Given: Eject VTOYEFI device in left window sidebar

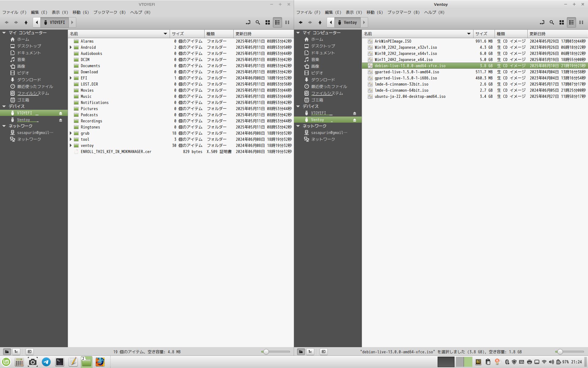Looking at the screenshot, I should pyautogui.click(x=61, y=113).
